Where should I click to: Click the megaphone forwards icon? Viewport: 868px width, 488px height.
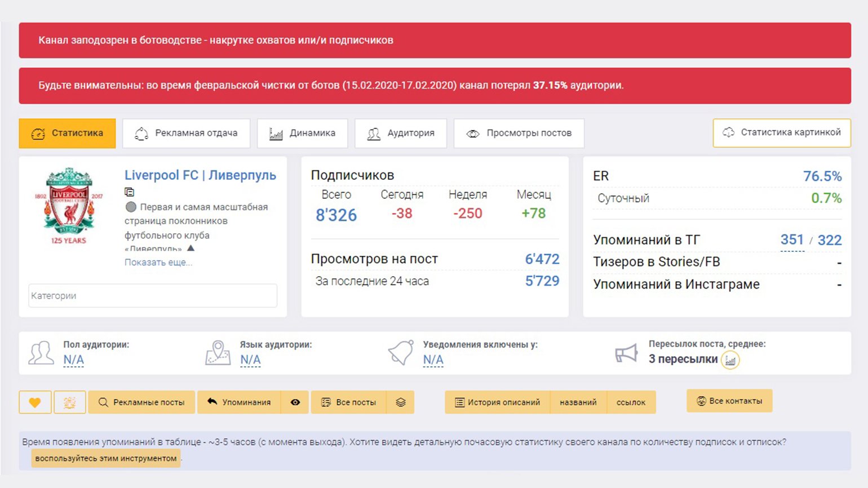pos(626,353)
